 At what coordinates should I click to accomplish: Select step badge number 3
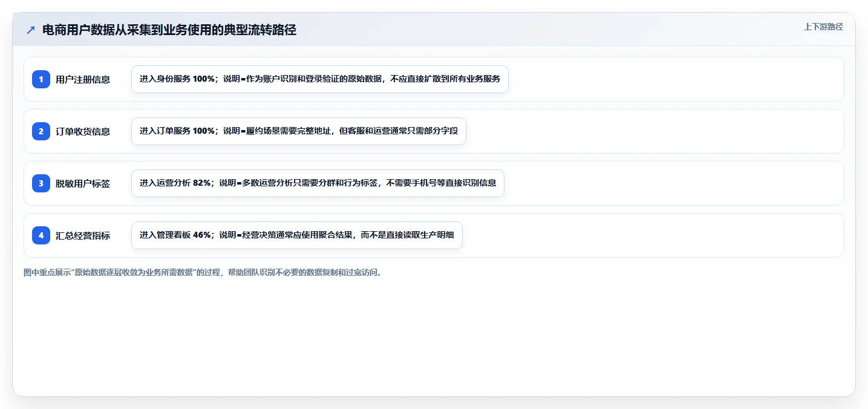coord(41,183)
